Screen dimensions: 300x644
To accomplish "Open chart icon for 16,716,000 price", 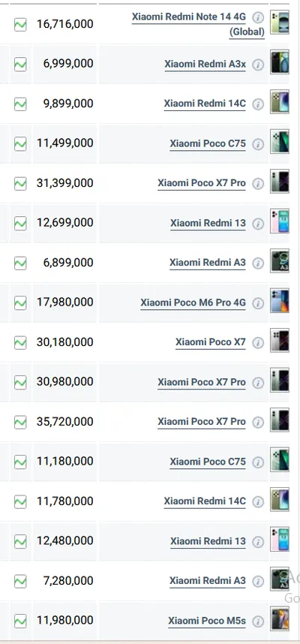I will click(20, 24).
